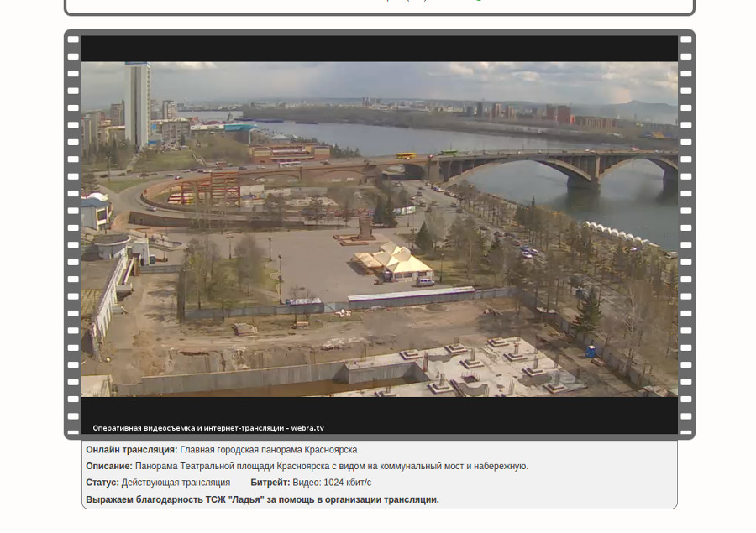Click the right film-strip perforation border
The image size is (756, 533).
pyautogui.click(x=686, y=235)
